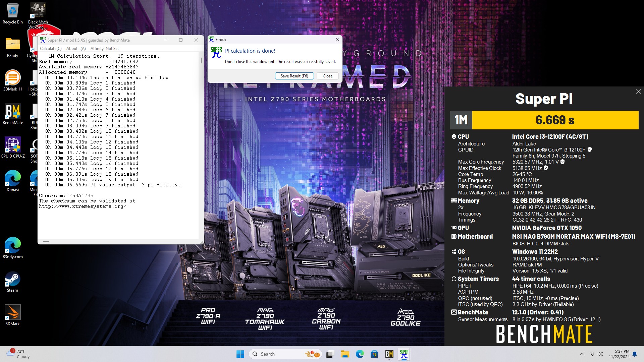Screen dimensions: 644x362
Task: Close the Finish dialog with the X button
Action: (337, 39)
